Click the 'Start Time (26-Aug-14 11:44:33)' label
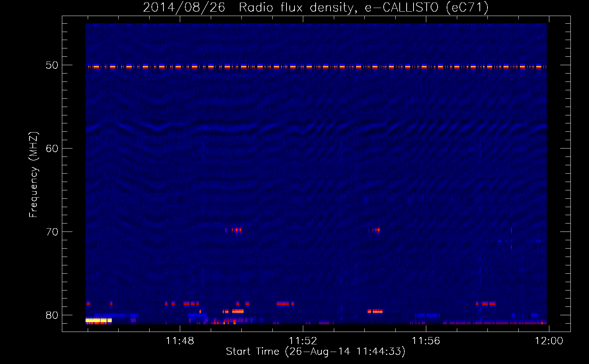 (x=316, y=352)
